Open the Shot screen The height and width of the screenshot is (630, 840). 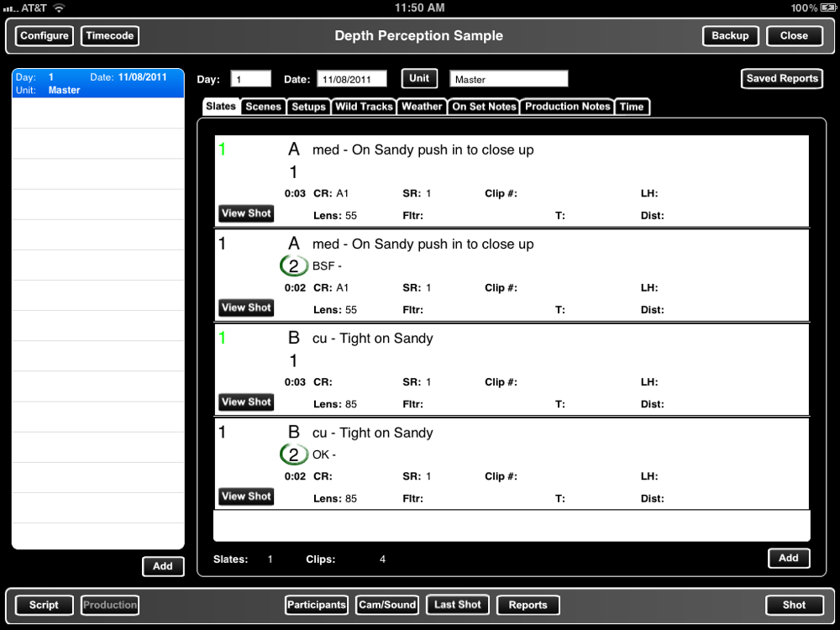(x=795, y=606)
